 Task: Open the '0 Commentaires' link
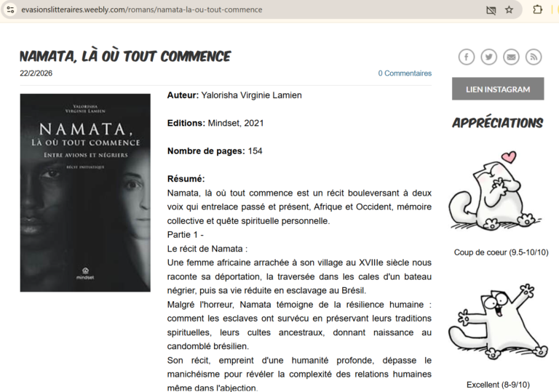coord(404,73)
